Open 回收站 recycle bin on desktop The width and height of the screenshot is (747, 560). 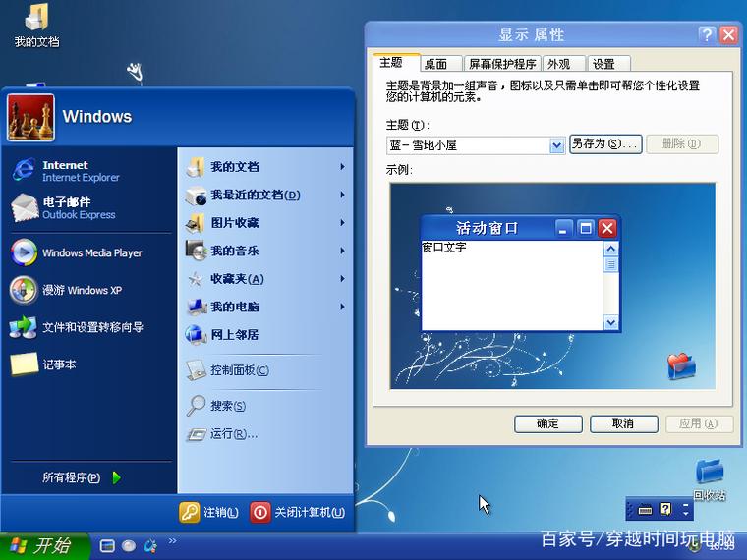click(709, 475)
